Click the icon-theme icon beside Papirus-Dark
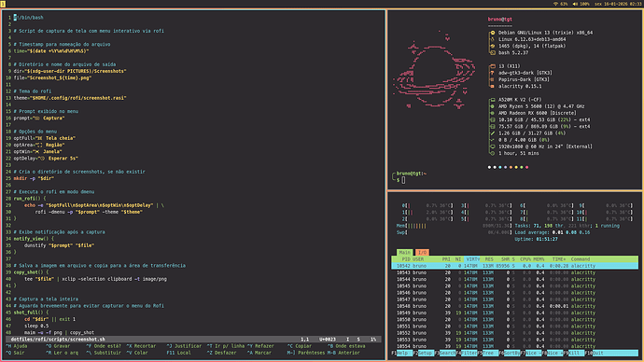644x362 pixels. [493, 79]
